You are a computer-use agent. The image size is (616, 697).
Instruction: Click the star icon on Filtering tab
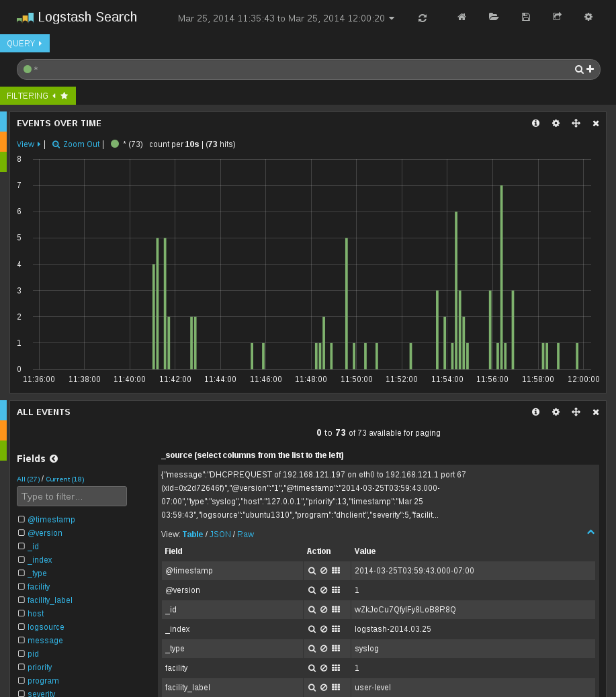(x=64, y=95)
